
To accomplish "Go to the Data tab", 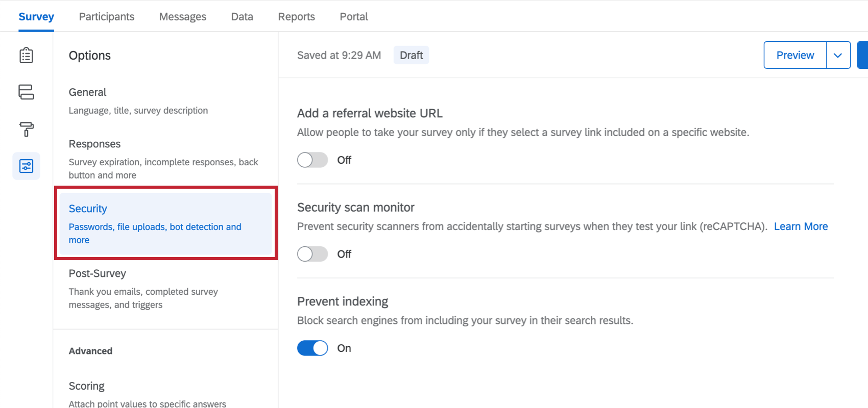I will [x=242, y=17].
